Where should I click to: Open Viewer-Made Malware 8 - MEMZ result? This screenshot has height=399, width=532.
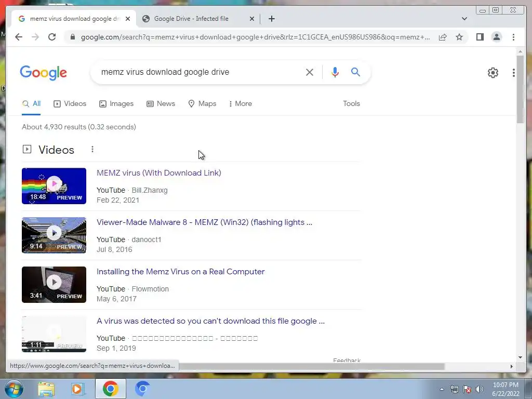click(x=204, y=222)
